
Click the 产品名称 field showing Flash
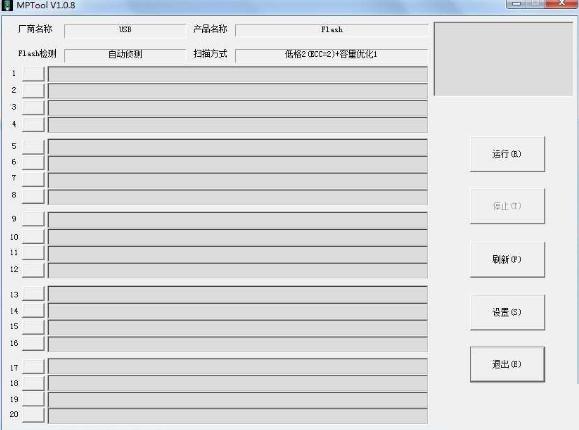pyautogui.click(x=331, y=31)
